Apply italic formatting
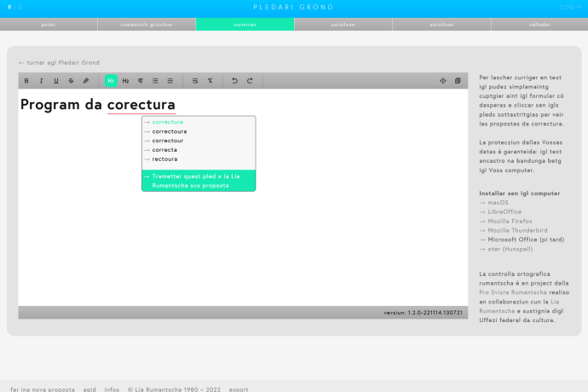 pyautogui.click(x=41, y=81)
